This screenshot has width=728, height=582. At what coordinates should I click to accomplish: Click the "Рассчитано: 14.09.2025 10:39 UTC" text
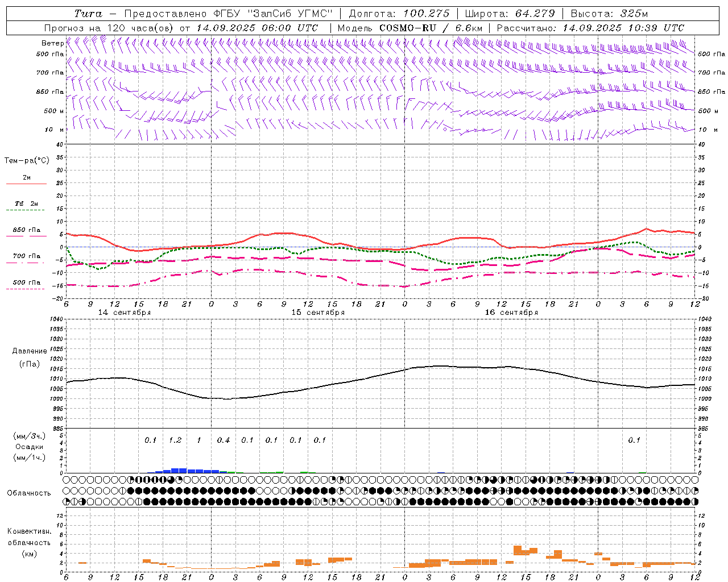pos(590,28)
